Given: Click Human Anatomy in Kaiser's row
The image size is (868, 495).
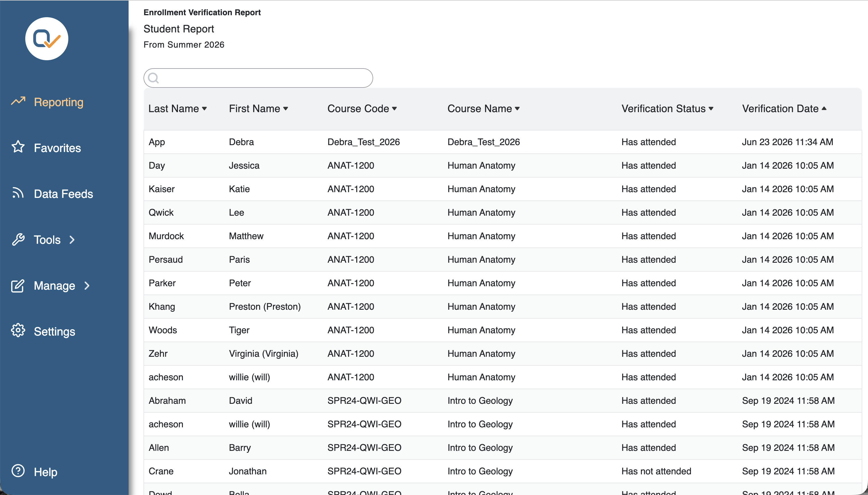Looking at the screenshot, I should pyautogui.click(x=481, y=189).
